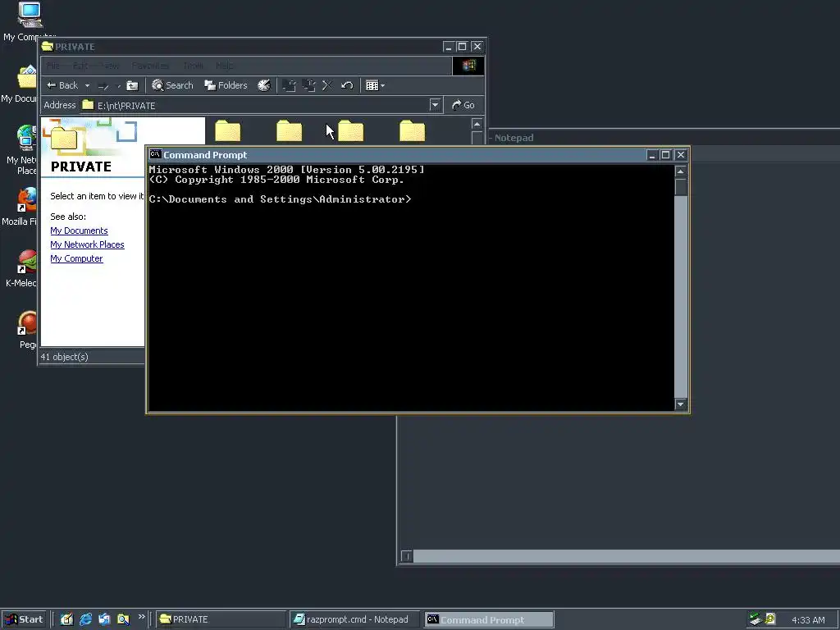
Task: Launch Internet Explorer from quick launch
Action: tap(85, 619)
